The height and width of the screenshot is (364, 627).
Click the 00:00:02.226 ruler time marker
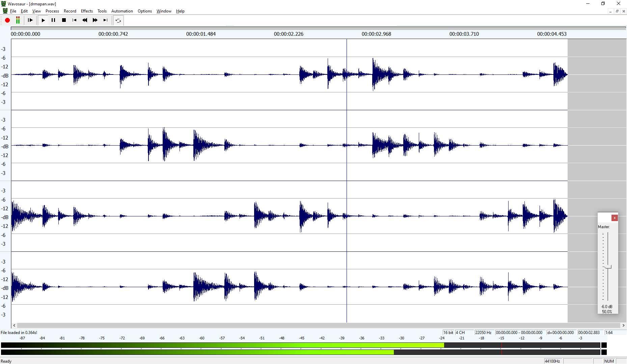click(x=289, y=34)
